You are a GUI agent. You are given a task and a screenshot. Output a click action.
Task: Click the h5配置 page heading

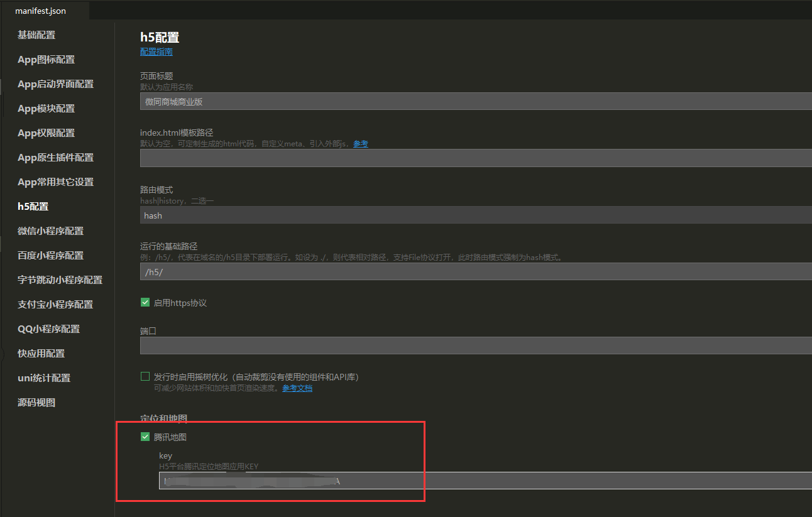tap(160, 38)
